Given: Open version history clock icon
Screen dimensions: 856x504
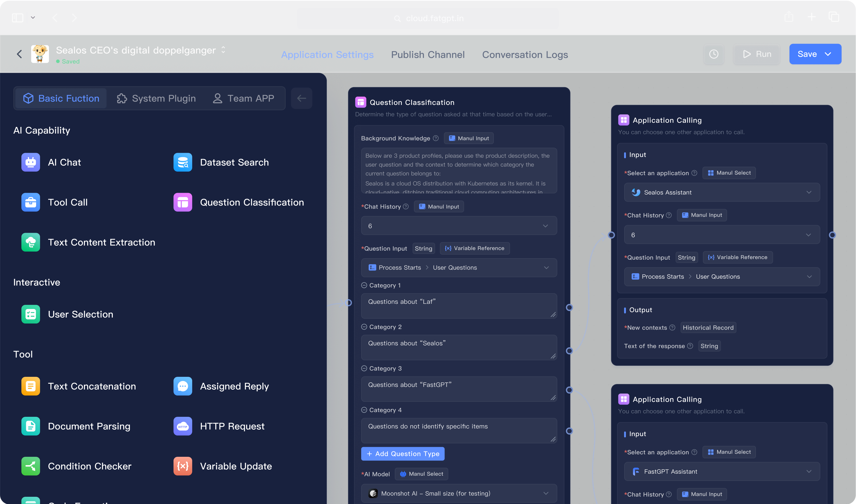Looking at the screenshot, I should tap(713, 54).
